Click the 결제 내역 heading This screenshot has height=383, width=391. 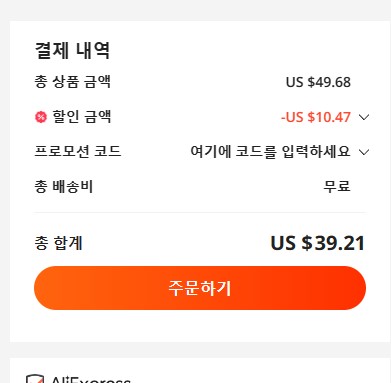(x=72, y=50)
